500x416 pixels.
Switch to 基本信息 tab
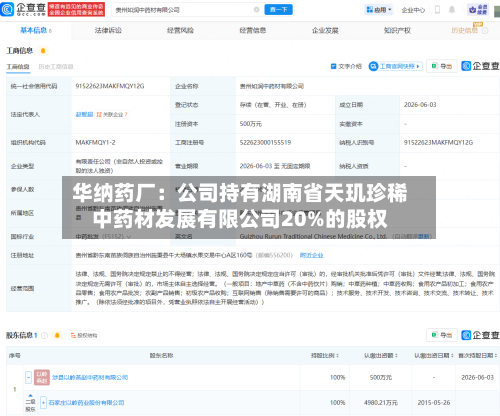click(x=35, y=31)
